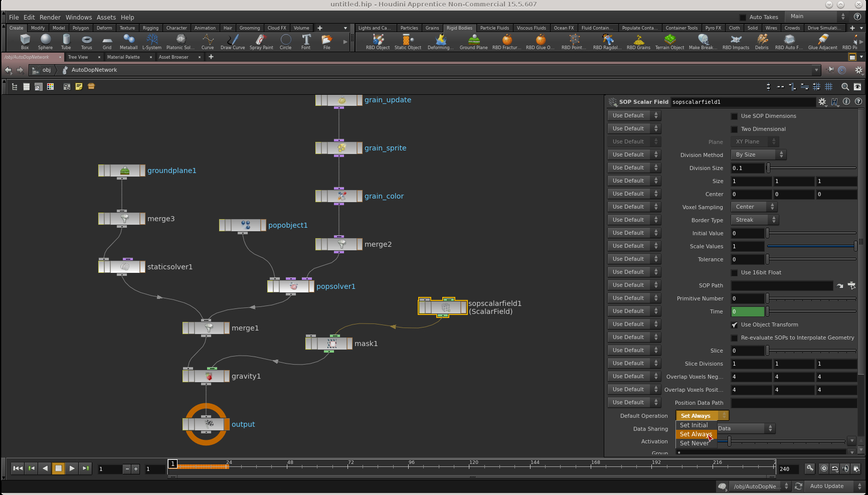Click frame 120 on the timeline
This screenshot has width=868, height=495.
point(473,466)
